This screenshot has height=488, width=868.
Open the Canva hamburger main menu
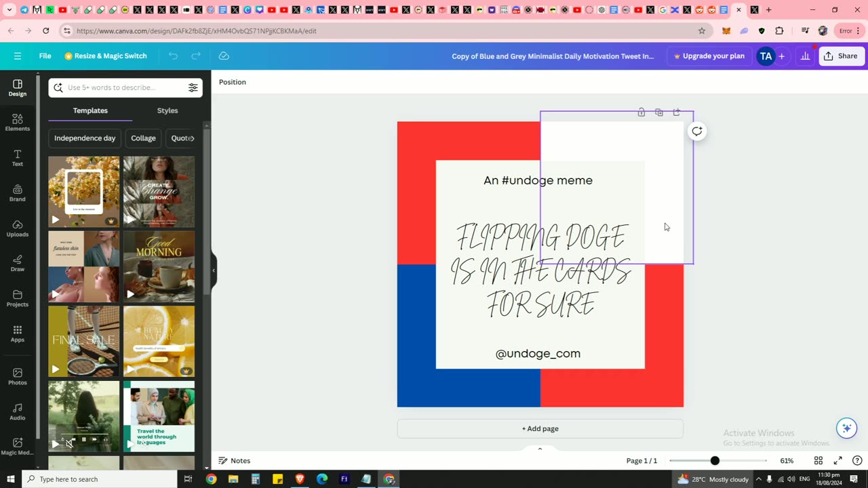point(18,56)
